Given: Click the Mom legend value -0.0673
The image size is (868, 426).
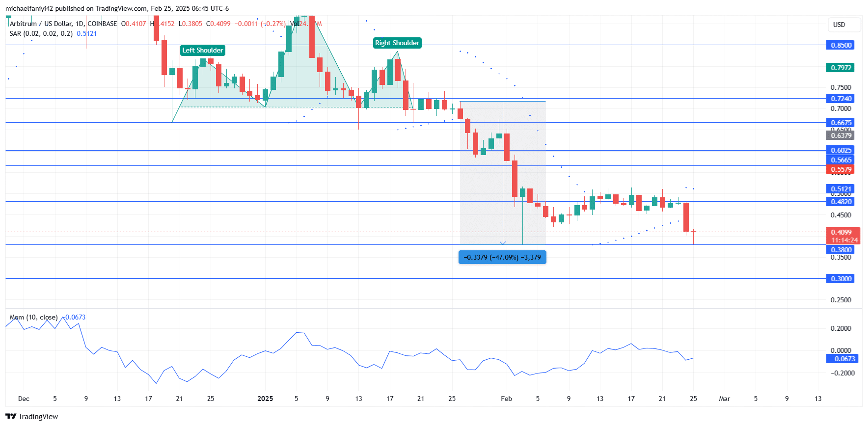Looking at the screenshot, I should tap(74, 317).
